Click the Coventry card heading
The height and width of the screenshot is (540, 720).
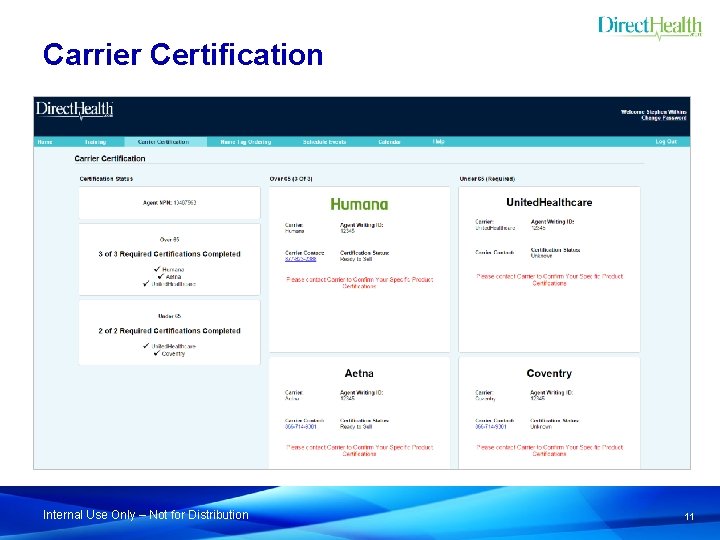549,373
